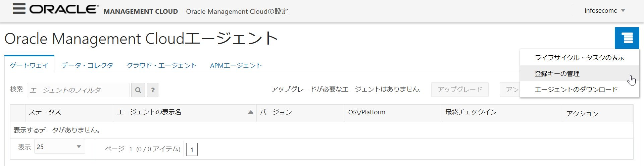Select 登録キーの管理 menu item
The width and height of the screenshot is (644, 166).
point(579,73)
